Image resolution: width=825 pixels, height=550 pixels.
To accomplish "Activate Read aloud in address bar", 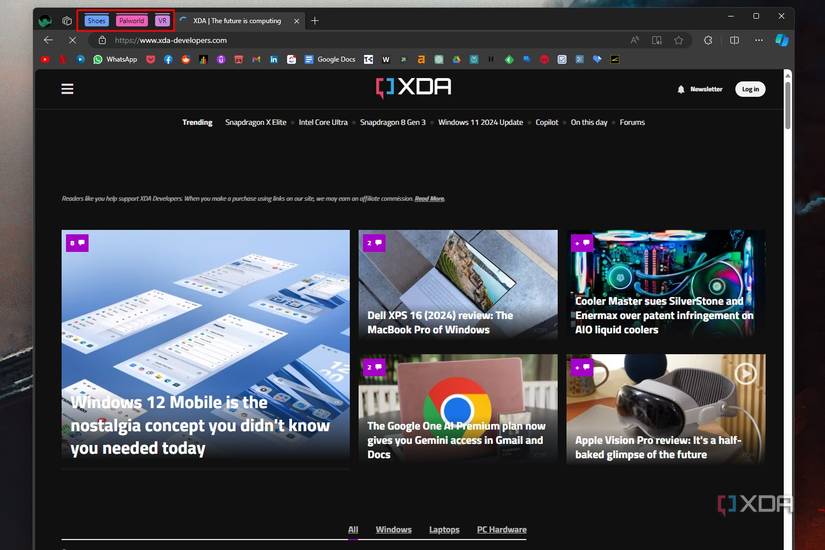I will click(635, 40).
